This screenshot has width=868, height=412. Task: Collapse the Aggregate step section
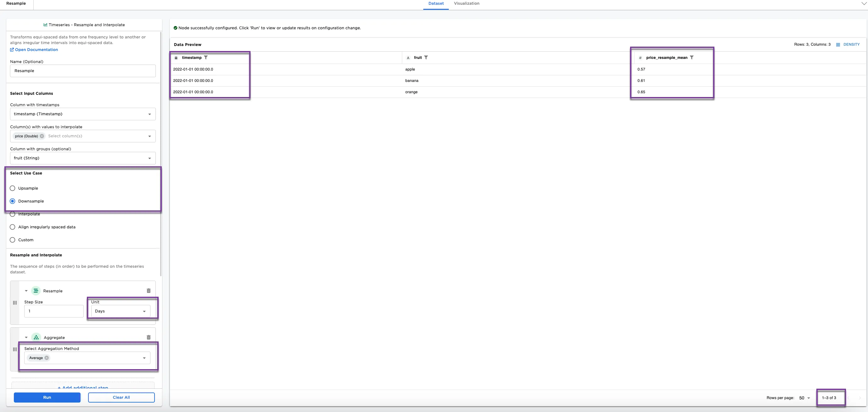26,337
